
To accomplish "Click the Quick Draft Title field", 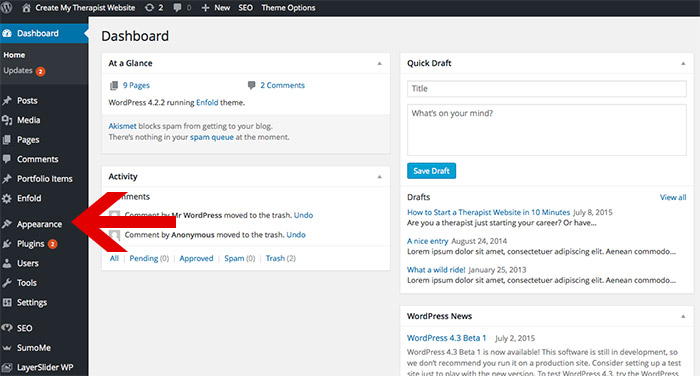I will [x=546, y=88].
